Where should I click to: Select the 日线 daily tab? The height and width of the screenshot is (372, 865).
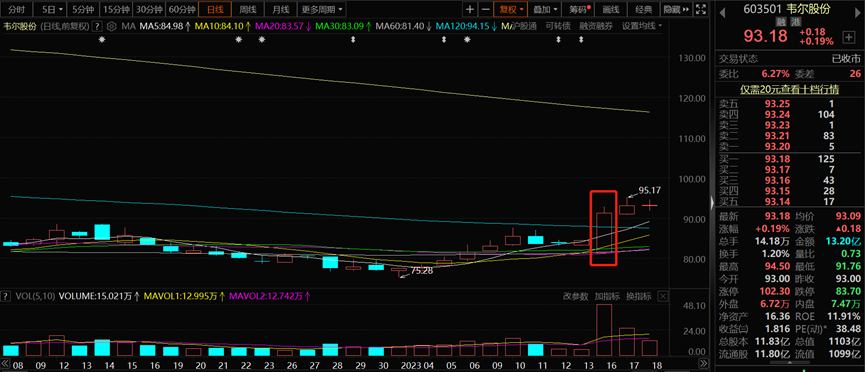pos(216,9)
